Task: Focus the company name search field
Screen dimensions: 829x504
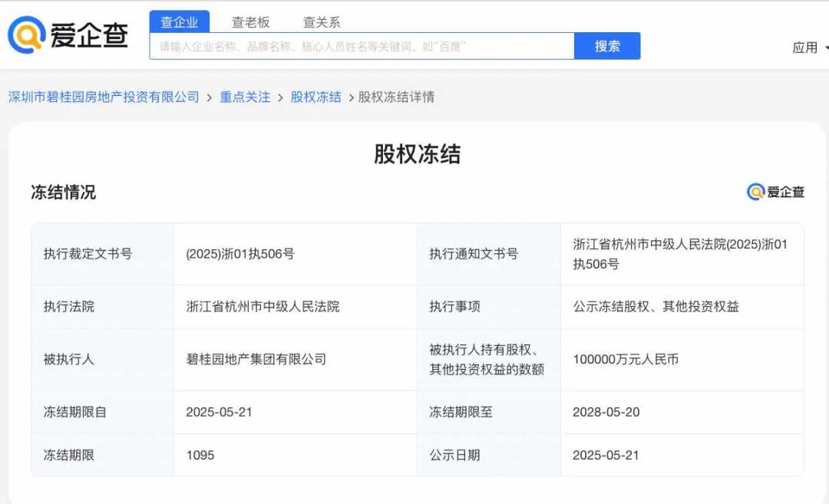Action: pyautogui.click(x=362, y=46)
